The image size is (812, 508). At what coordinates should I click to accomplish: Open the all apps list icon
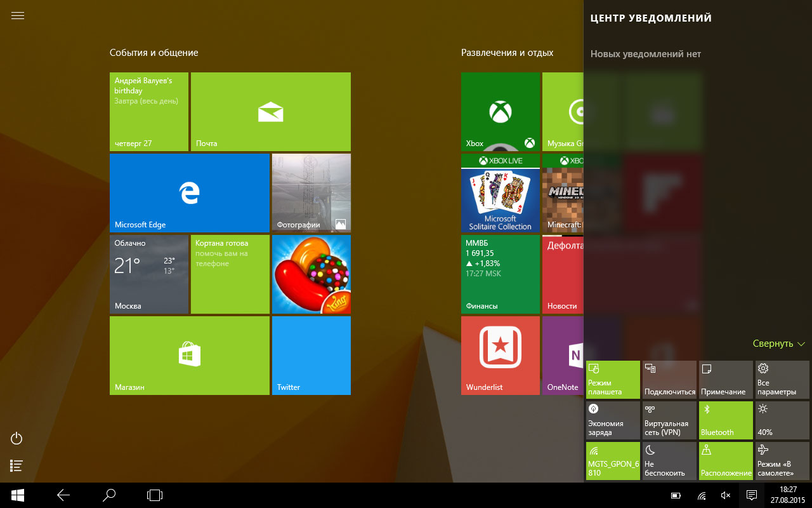click(17, 465)
